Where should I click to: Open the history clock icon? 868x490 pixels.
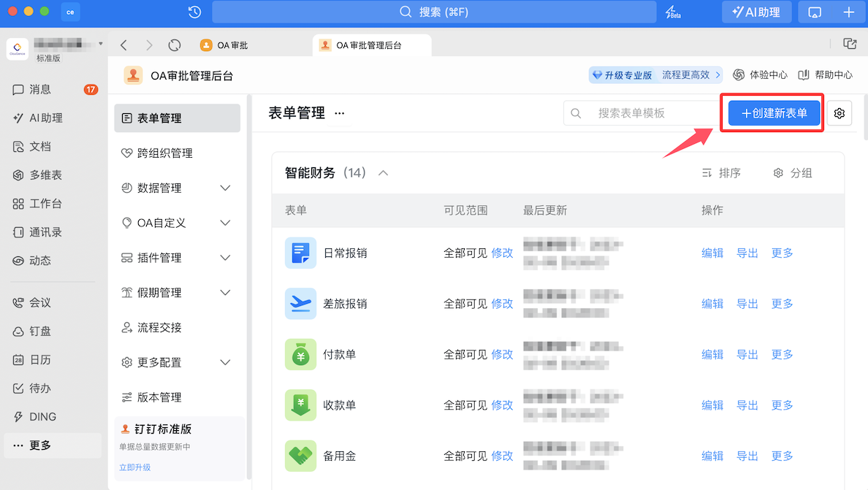tap(194, 12)
